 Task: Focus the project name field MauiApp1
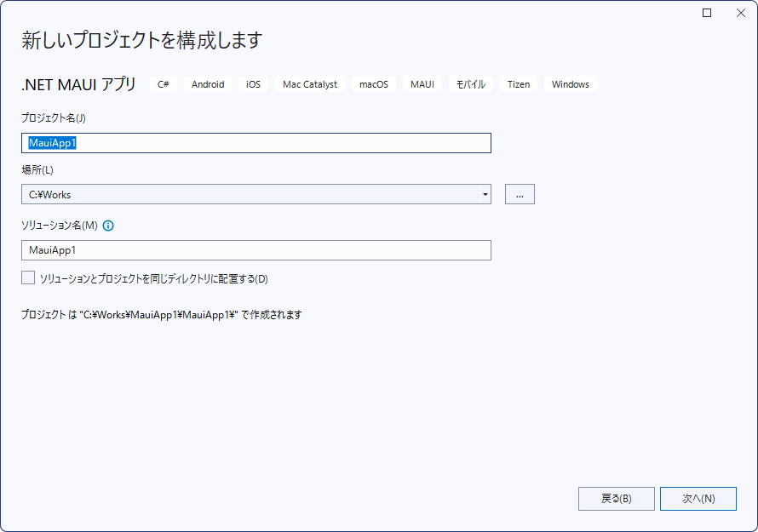coord(256,143)
